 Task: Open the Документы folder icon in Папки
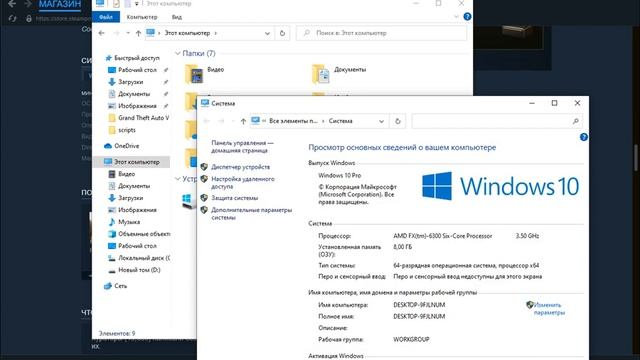[321, 74]
